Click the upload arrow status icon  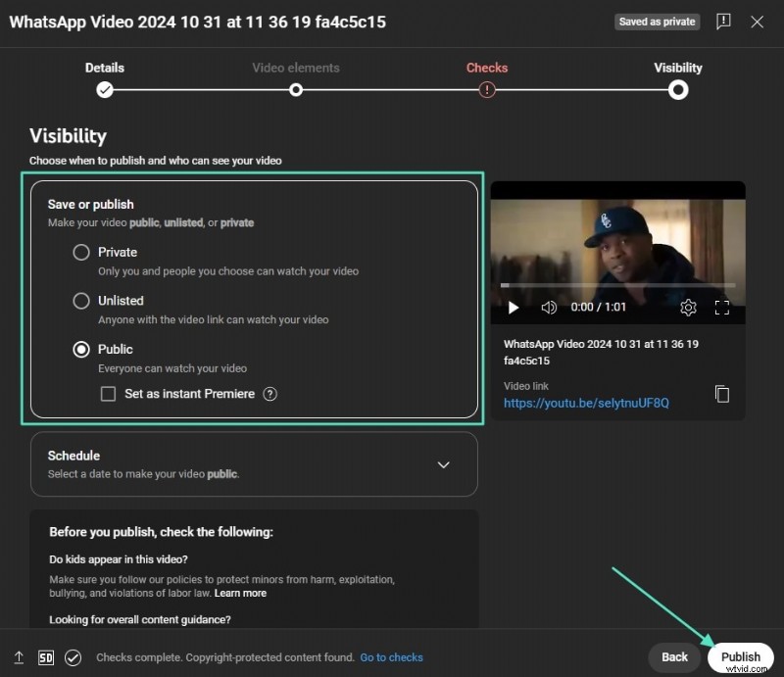[x=17, y=657]
